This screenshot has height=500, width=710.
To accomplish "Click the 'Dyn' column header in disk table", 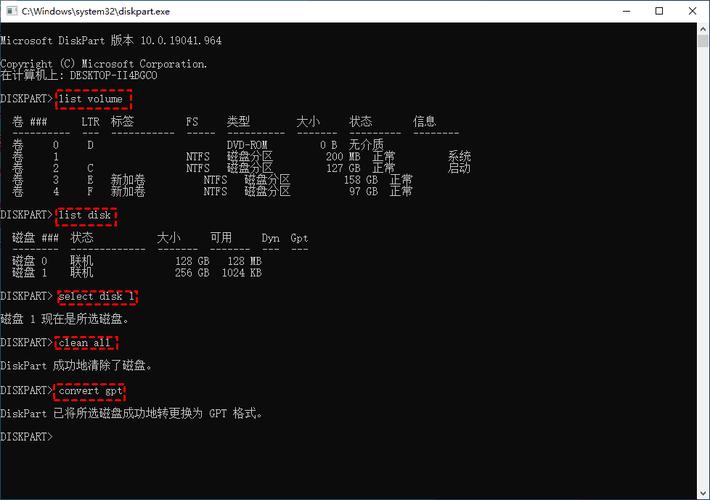I will pyautogui.click(x=270, y=238).
